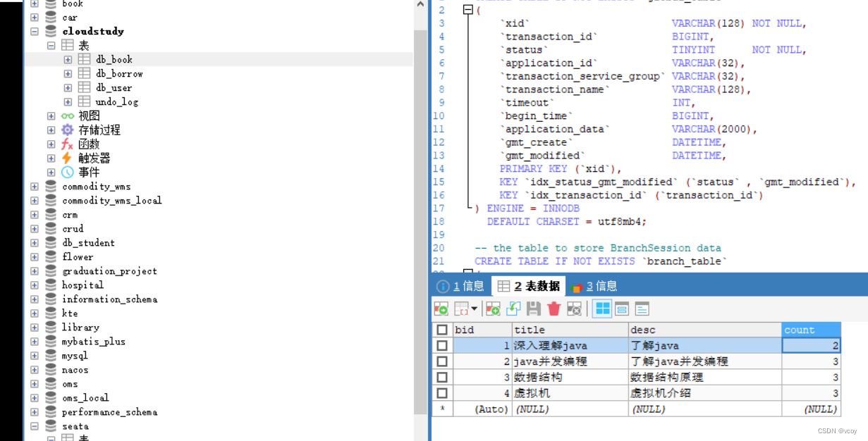Click the 事件 clock icon
This screenshot has width=868, height=441.
click(67, 172)
